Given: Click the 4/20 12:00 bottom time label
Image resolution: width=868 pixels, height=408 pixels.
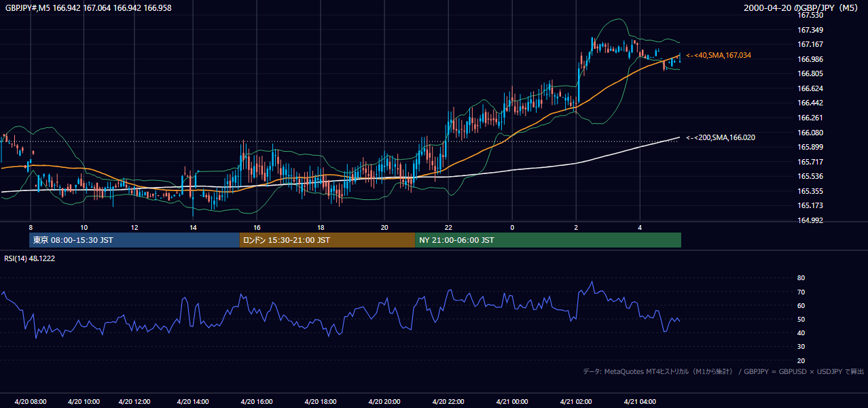Looking at the screenshot, I should pyautogui.click(x=134, y=401).
